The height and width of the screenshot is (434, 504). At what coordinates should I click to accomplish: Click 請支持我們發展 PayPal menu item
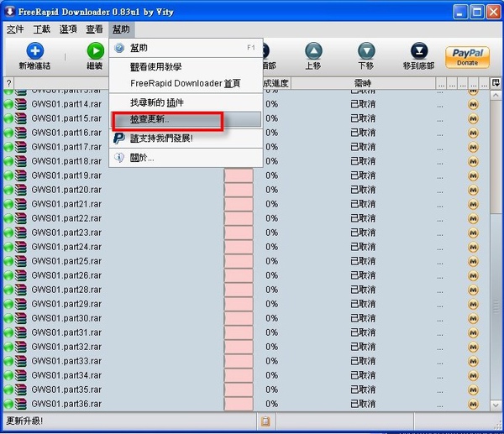[160, 138]
